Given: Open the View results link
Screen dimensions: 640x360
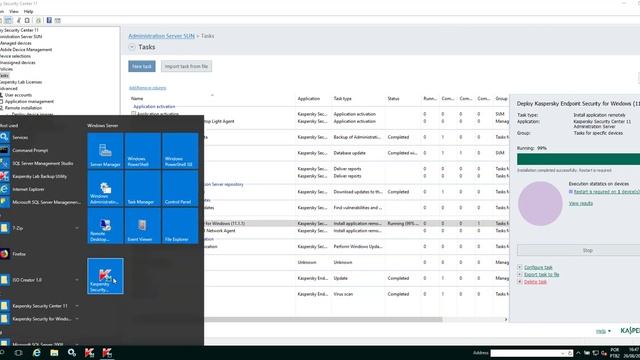Looking at the screenshot, I should [580, 203].
